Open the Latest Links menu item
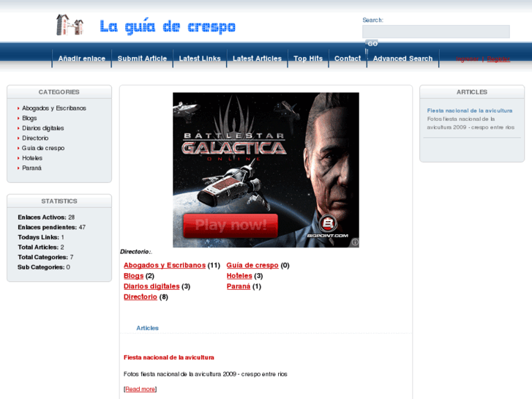 coord(200,59)
